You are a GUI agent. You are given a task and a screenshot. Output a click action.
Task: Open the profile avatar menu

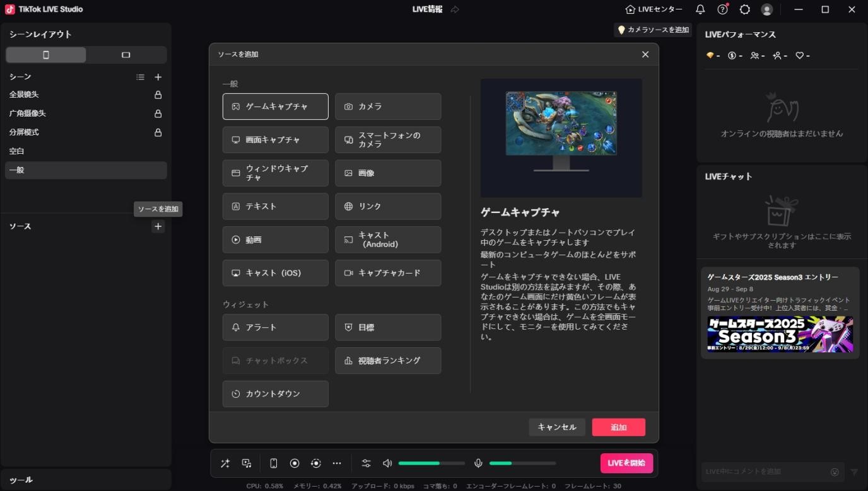[766, 9]
